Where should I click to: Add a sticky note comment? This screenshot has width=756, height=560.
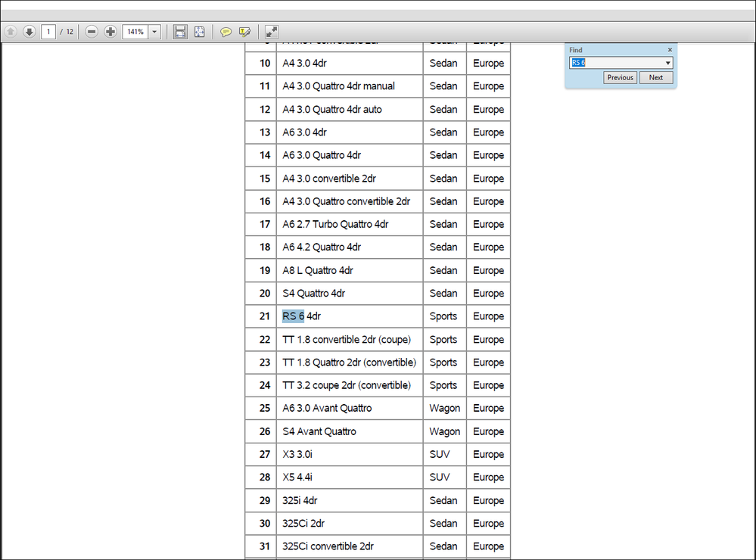tap(226, 32)
